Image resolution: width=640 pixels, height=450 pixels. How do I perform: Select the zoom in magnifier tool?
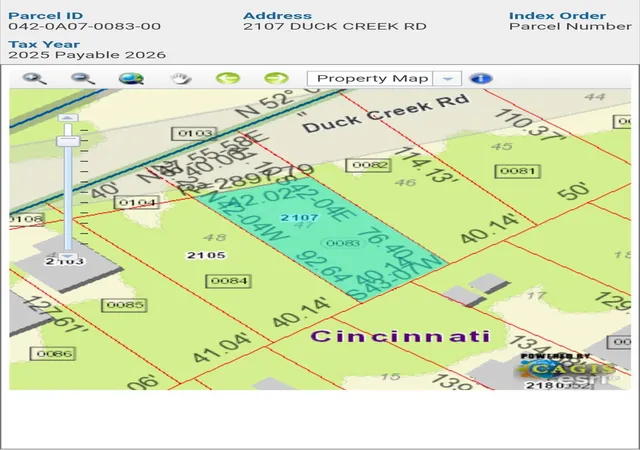pyautogui.click(x=34, y=78)
